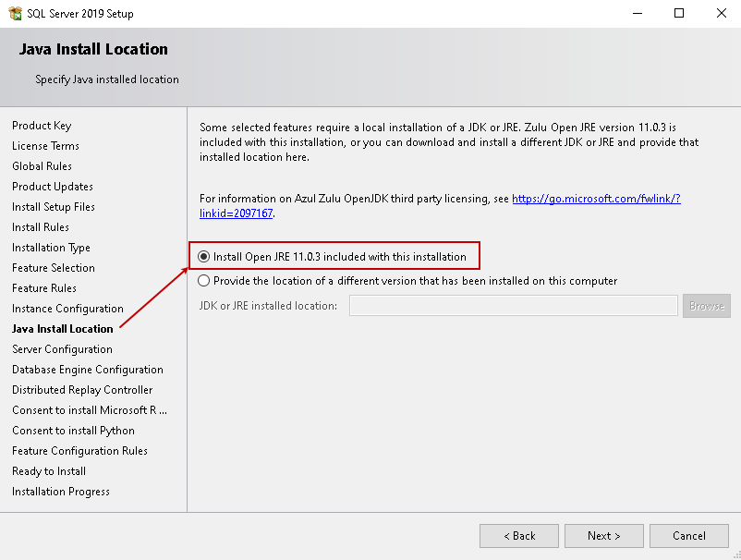
Task: Select Install Open JRE 11.0.3 radio option
Action: (x=204, y=256)
